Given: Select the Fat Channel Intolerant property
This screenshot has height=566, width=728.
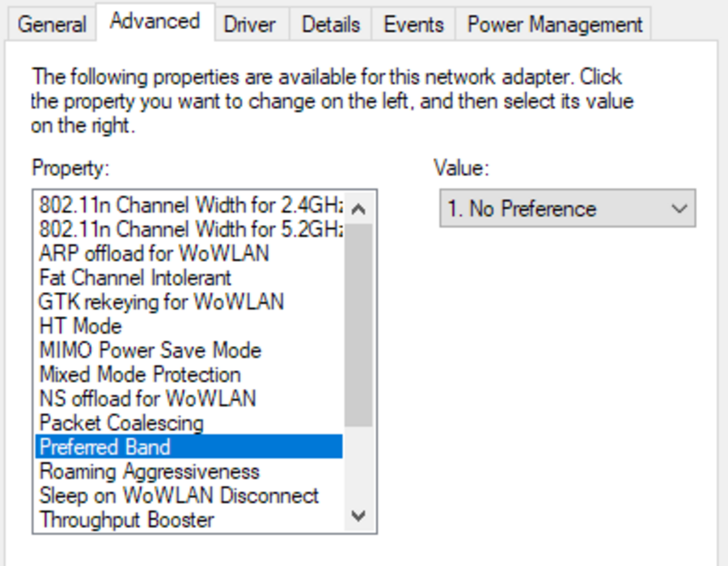Looking at the screenshot, I should (189, 277).
